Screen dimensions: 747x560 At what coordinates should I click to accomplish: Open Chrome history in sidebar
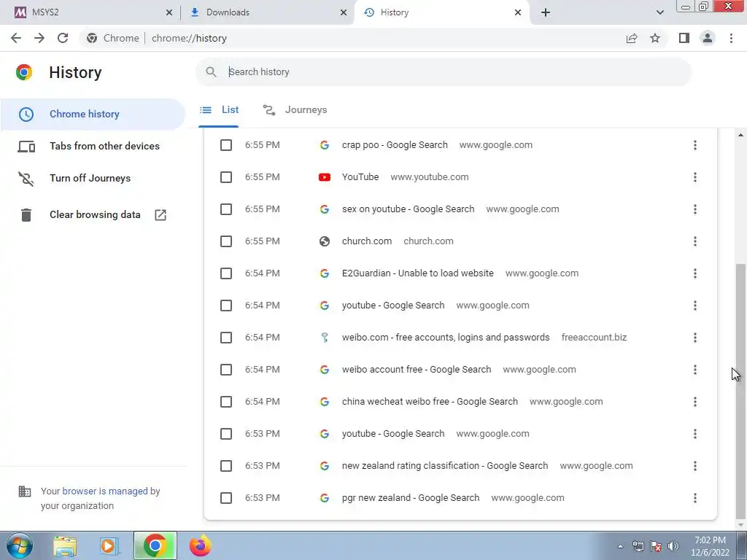(x=93, y=114)
